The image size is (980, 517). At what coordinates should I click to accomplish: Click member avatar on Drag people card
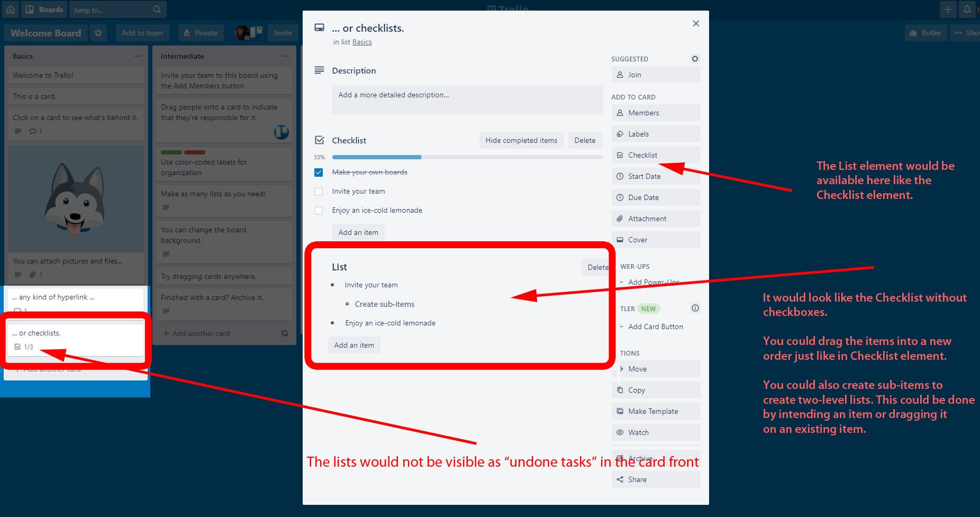282,132
